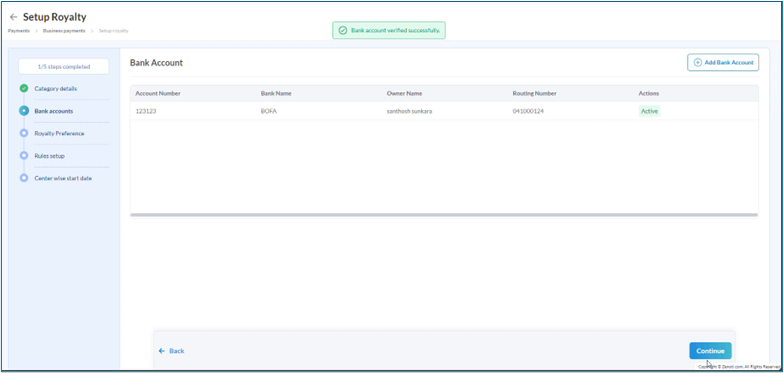The width and height of the screenshot is (784, 373).
Task: Click the Routing Number column header
Action: click(x=534, y=94)
